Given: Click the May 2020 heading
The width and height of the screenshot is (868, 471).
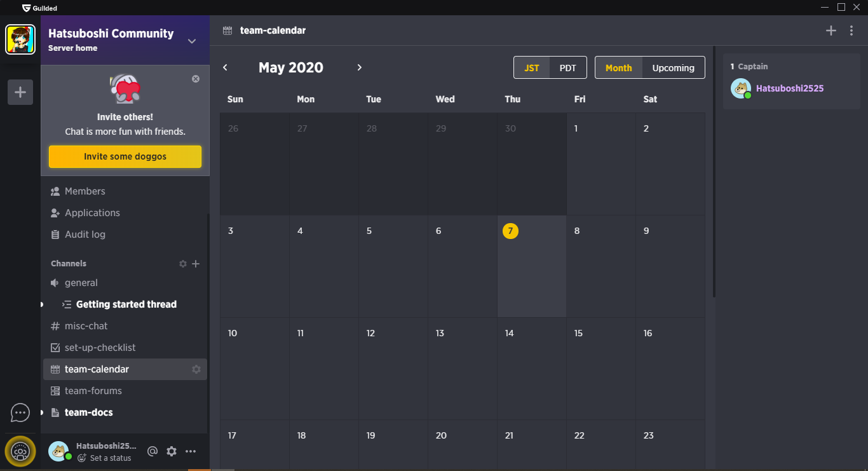Looking at the screenshot, I should coord(291,67).
